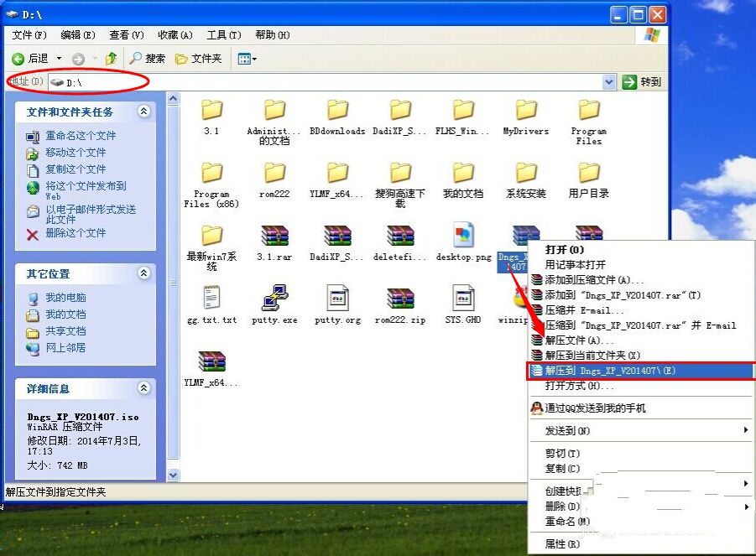Open the rom222.zip archive
The width and height of the screenshot is (756, 556).
[400, 299]
